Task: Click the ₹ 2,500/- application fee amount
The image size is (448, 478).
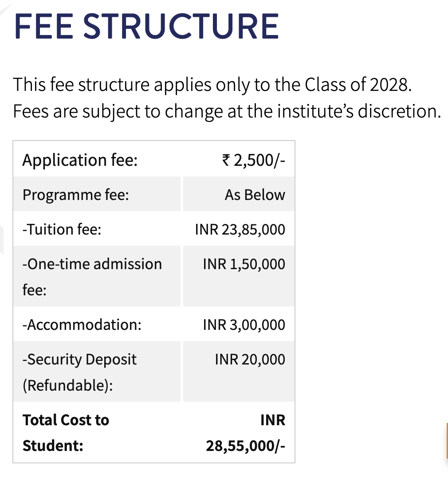Action: pos(253,160)
